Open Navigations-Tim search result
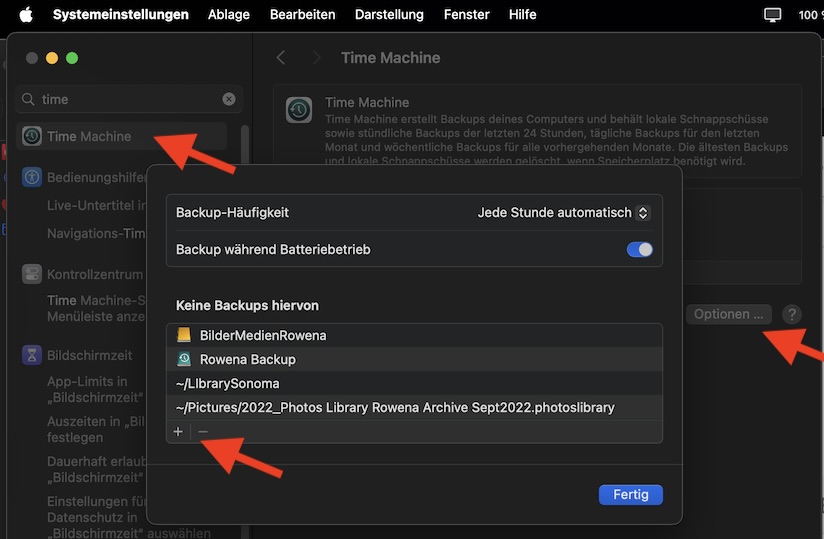 coord(96,233)
